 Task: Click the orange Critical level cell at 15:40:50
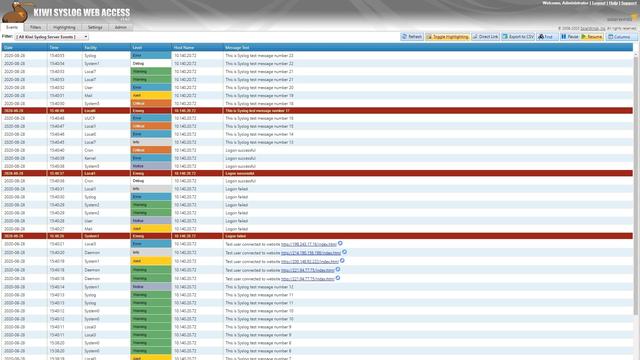tap(151, 103)
